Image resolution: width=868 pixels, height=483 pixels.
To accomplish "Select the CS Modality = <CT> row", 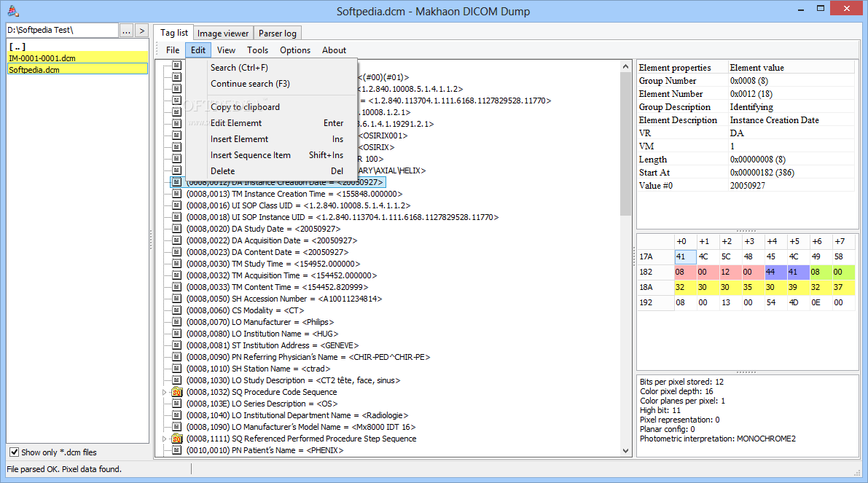I will (245, 310).
